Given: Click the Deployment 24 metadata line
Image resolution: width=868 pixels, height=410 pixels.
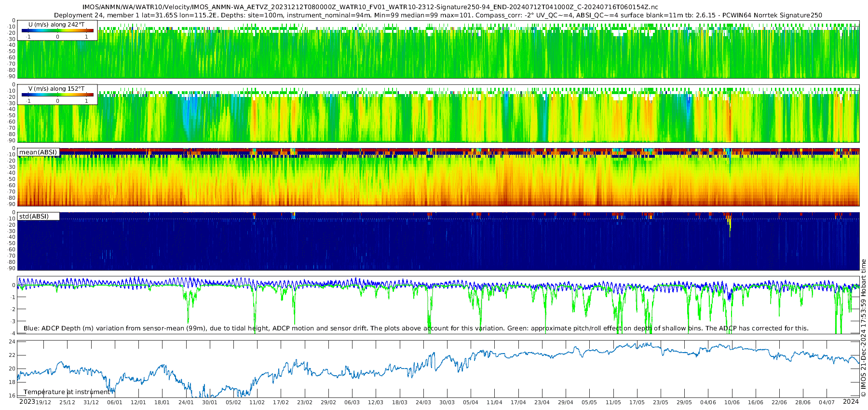Looking at the screenshot, I should coord(437,15).
